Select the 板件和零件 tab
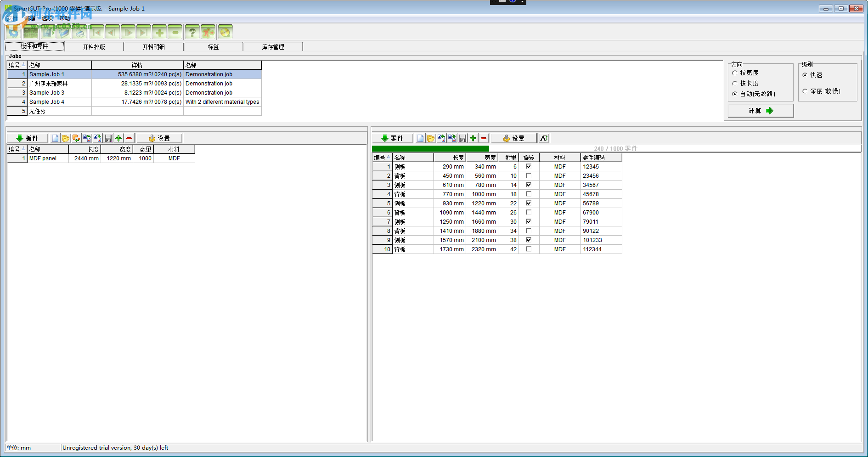This screenshot has height=457, width=868. tap(34, 46)
